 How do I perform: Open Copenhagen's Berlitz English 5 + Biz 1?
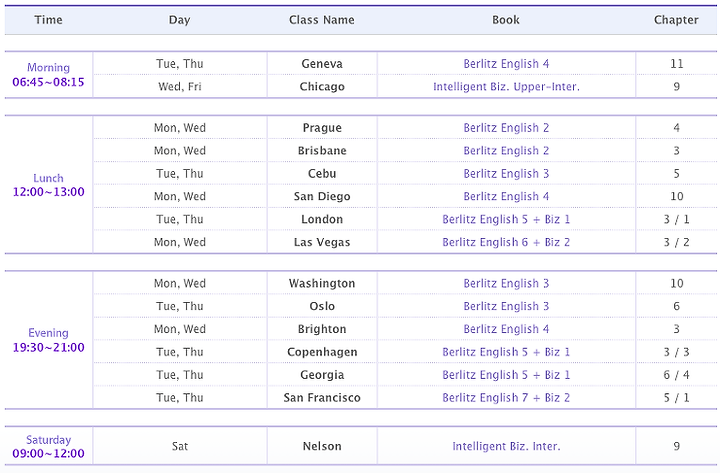(x=506, y=352)
